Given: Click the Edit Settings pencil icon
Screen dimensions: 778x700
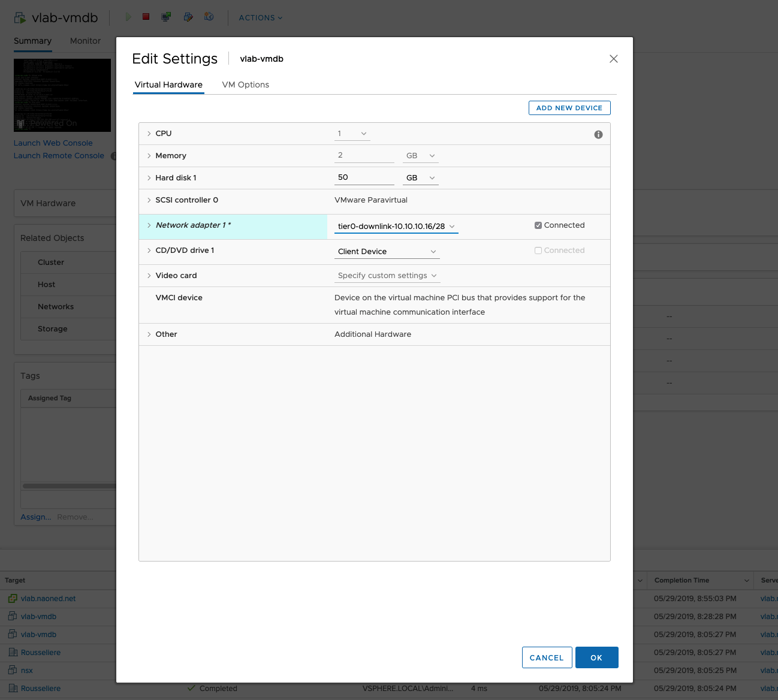Looking at the screenshot, I should coord(188,17).
